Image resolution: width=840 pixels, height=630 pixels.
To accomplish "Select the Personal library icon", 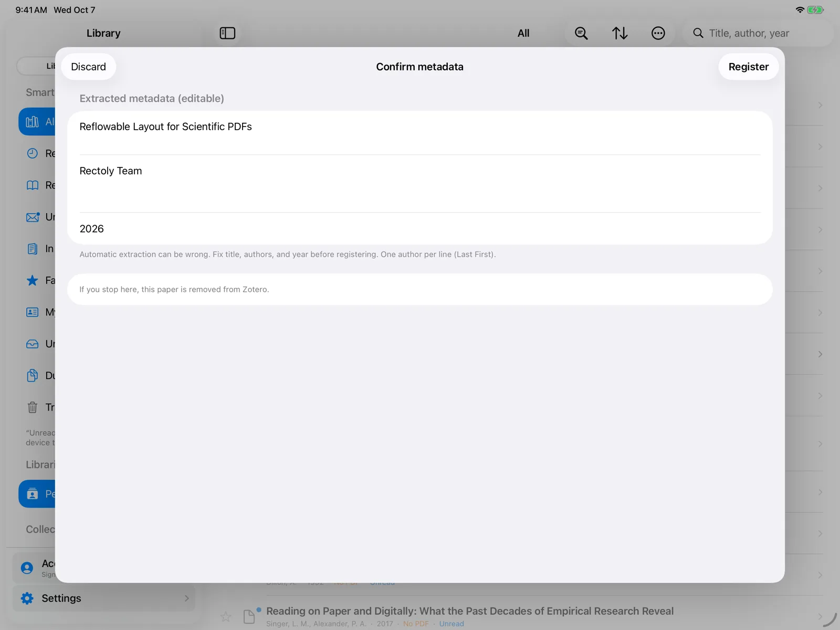I will pyautogui.click(x=33, y=494).
